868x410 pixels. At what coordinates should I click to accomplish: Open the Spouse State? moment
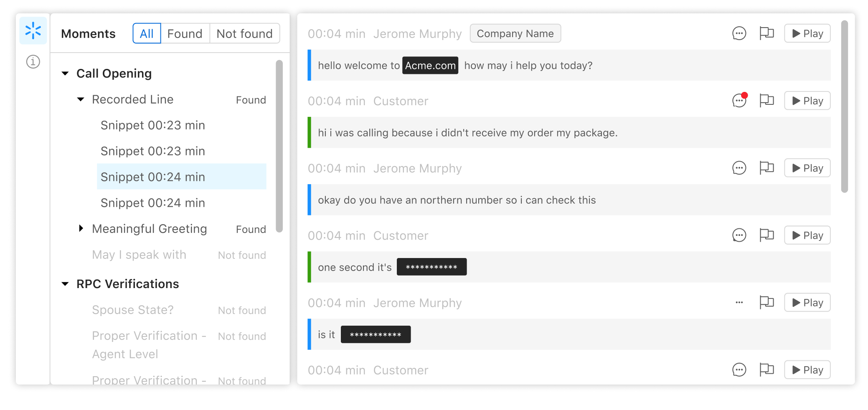133,310
